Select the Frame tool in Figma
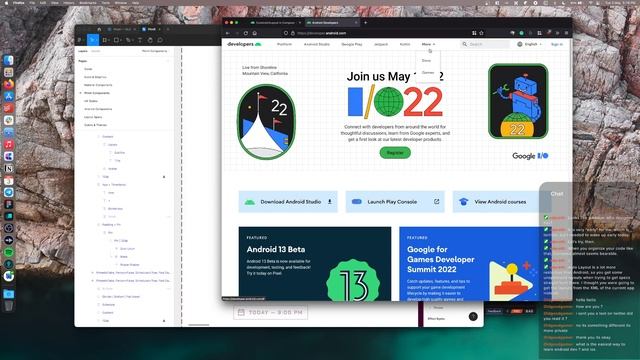Viewport: 640px width, 360px height. [x=104, y=40]
